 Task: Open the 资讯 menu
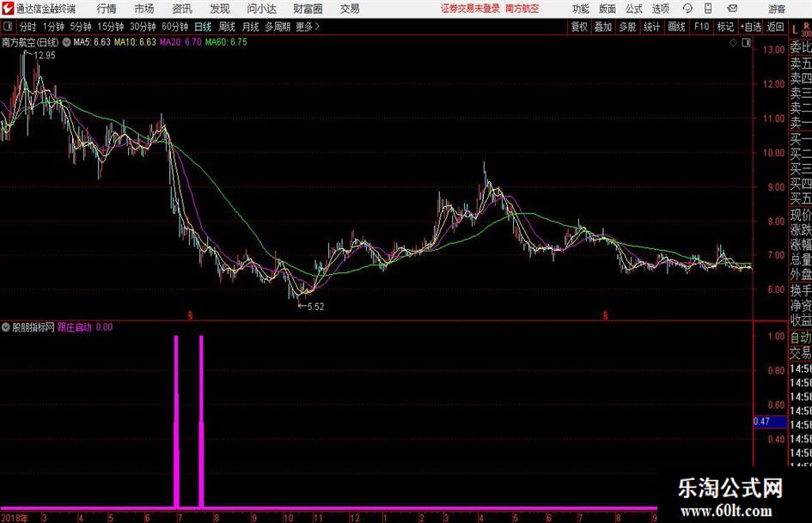coord(182,9)
